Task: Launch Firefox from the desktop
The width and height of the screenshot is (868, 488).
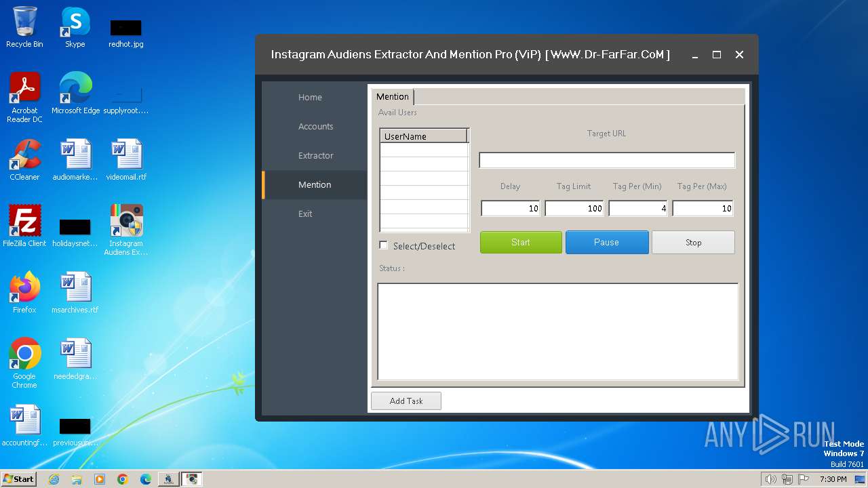Action: click(x=24, y=293)
